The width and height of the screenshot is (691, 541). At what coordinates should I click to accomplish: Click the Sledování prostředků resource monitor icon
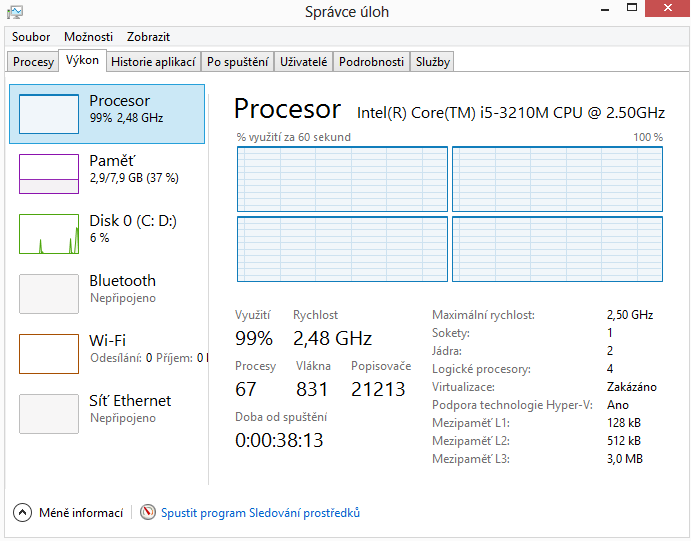149,513
